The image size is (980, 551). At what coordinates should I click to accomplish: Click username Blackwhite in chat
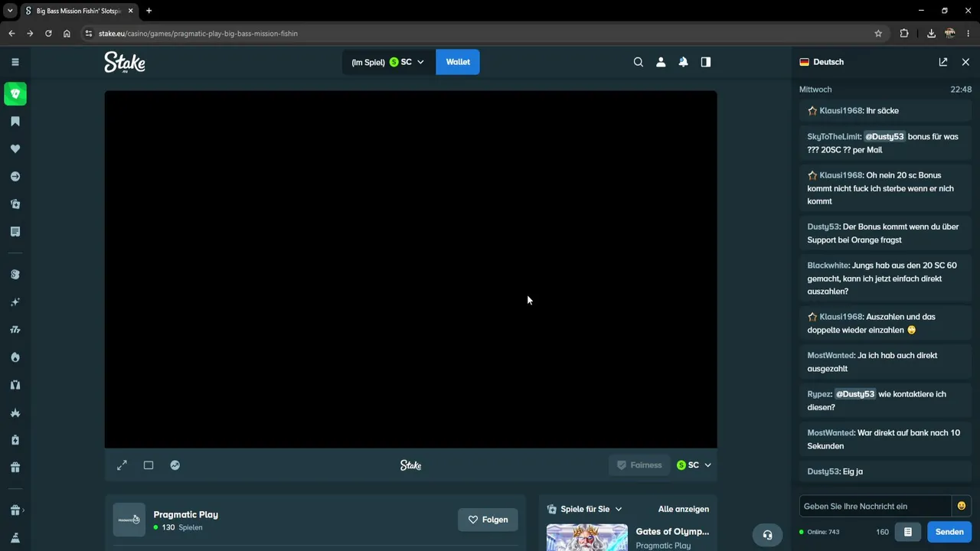828,266
